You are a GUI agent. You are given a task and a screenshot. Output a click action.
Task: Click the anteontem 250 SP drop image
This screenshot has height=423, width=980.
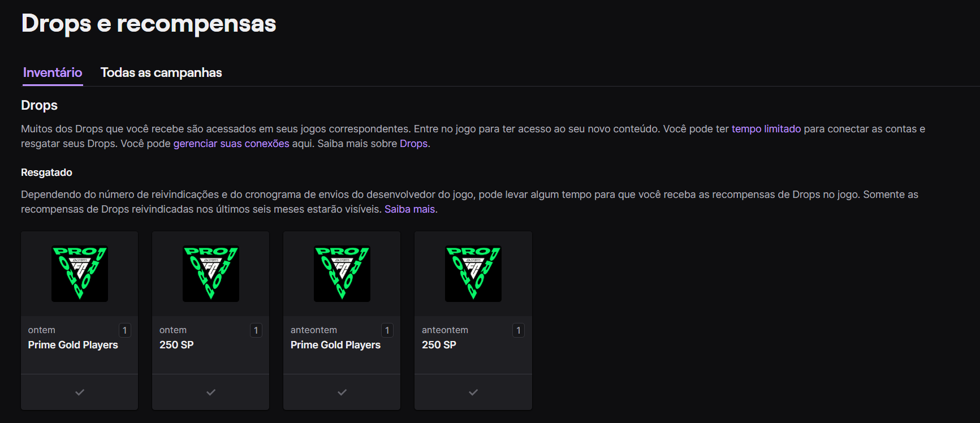473,274
